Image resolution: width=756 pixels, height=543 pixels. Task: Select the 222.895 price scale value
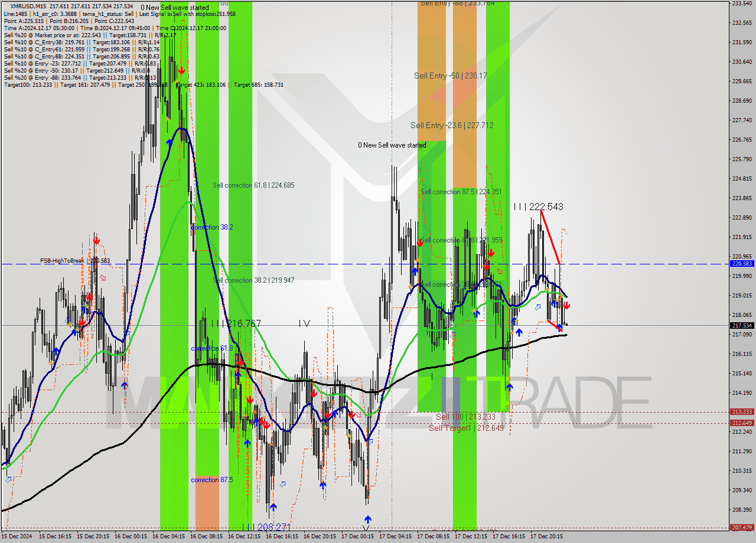[742, 217]
